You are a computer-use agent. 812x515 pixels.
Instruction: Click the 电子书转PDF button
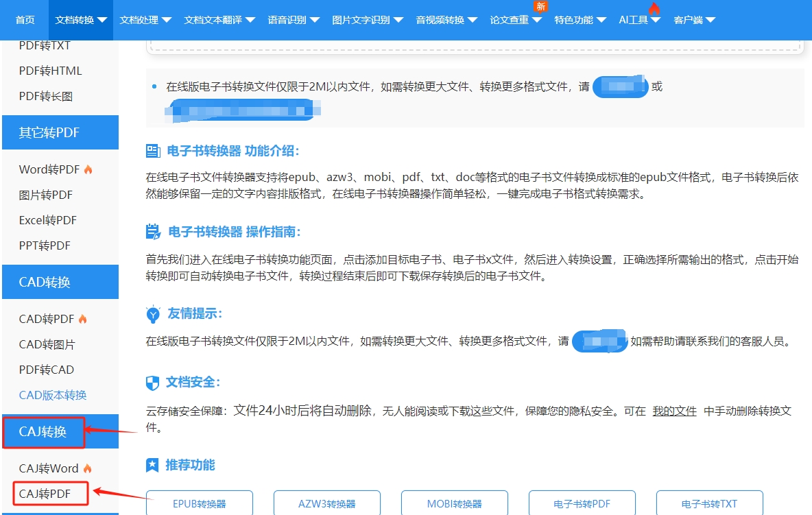point(582,503)
